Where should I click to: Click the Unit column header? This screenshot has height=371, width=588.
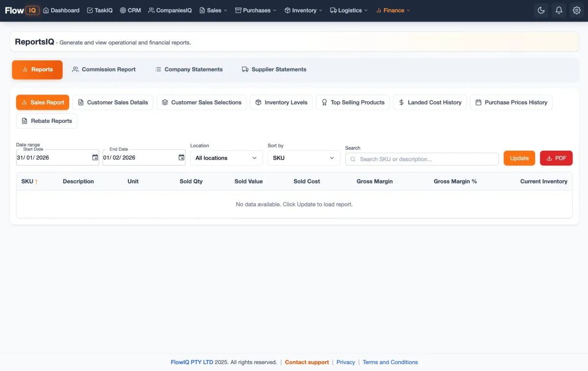(x=133, y=182)
